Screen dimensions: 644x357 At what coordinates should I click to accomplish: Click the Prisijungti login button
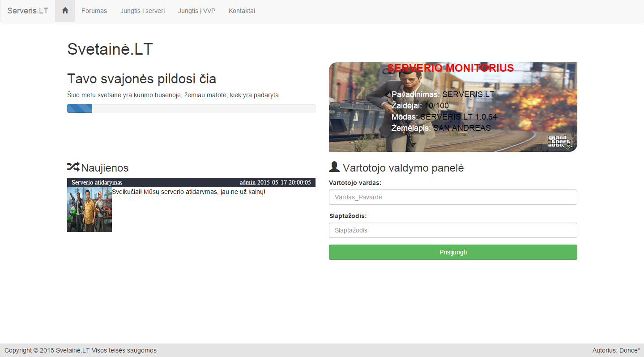(x=453, y=252)
